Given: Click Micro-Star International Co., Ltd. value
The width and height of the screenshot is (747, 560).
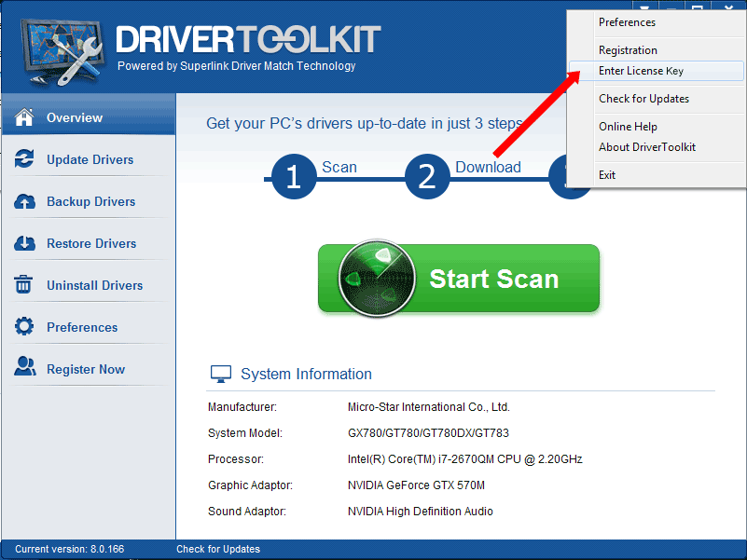Looking at the screenshot, I should [x=429, y=406].
